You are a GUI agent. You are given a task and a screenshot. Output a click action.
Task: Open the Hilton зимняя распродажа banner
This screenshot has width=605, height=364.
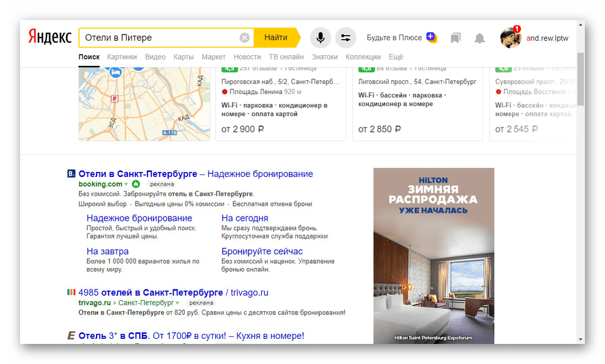pos(434,255)
